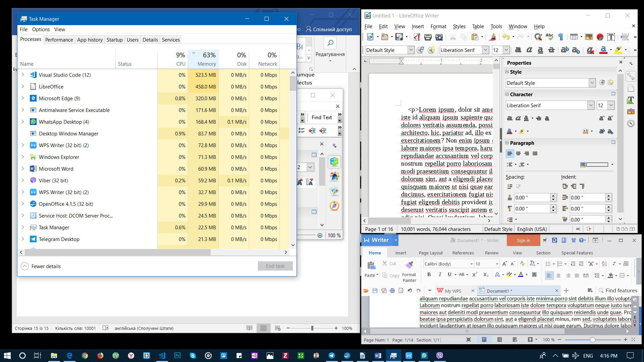Screen dimensions: 644x362
Task: Open Viber from the Windows taskbar
Action: (440, 356)
